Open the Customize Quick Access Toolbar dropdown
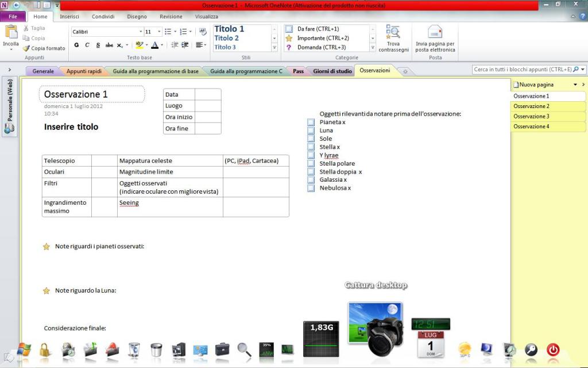588x368 pixels. 57,5
